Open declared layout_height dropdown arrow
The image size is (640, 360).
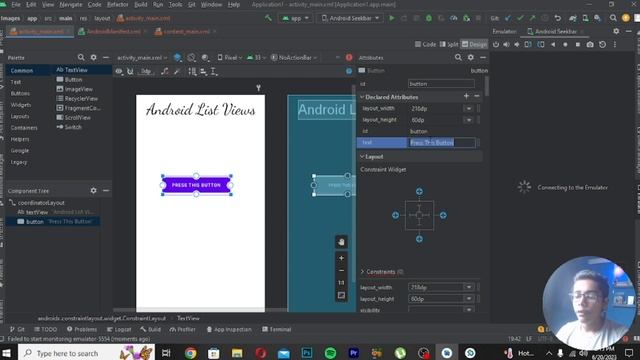tap(469, 120)
